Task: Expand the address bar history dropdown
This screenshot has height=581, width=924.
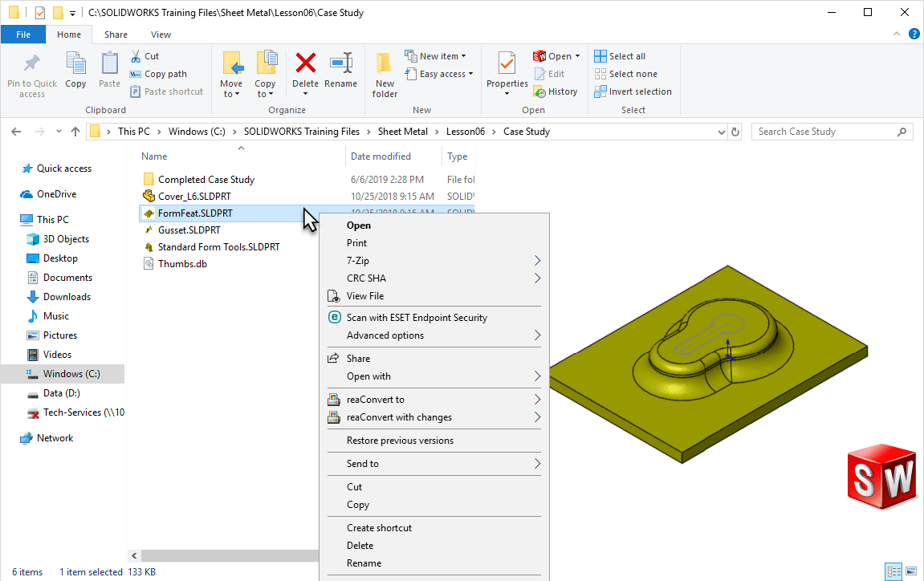Action: pos(721,132)
